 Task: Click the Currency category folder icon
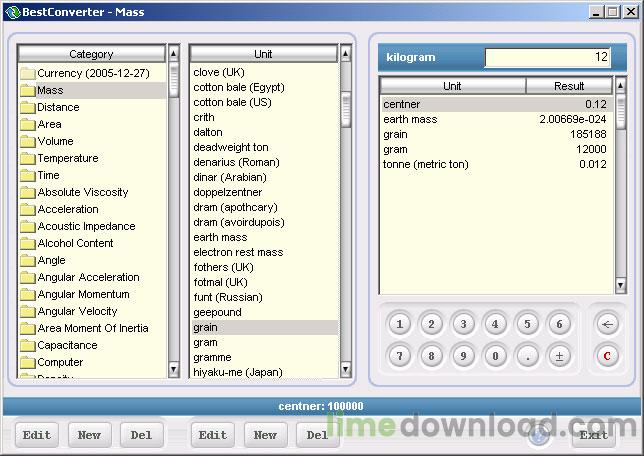[28, 74]
